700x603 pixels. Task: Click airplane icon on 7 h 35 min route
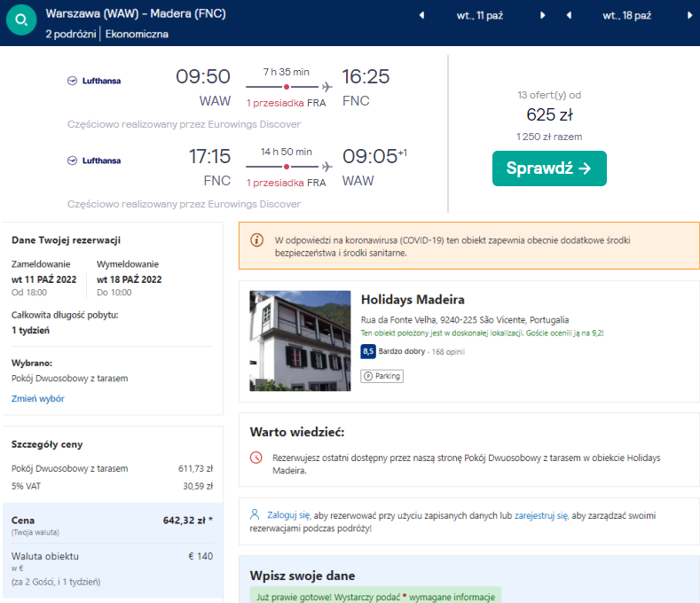327,87
